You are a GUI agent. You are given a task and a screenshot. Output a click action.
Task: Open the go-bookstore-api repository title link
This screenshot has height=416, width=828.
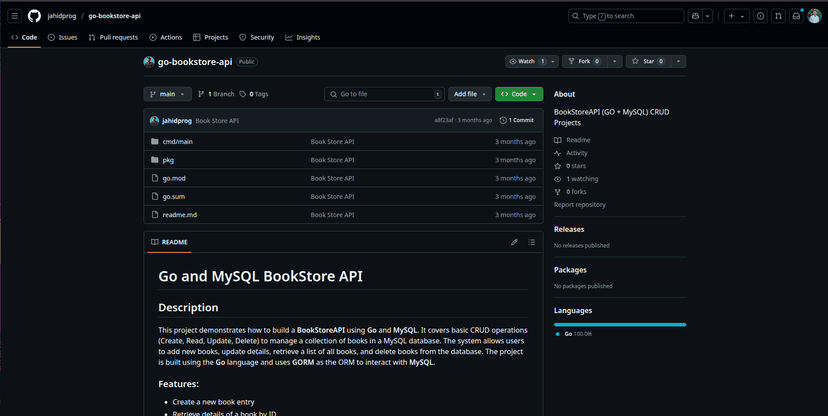pyautogui.click(x=195, y=62)
